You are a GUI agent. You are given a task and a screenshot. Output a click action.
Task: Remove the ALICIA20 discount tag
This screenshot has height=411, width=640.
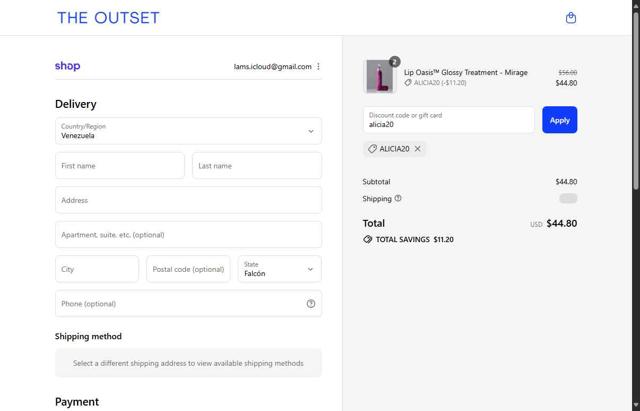coord(418,149)
